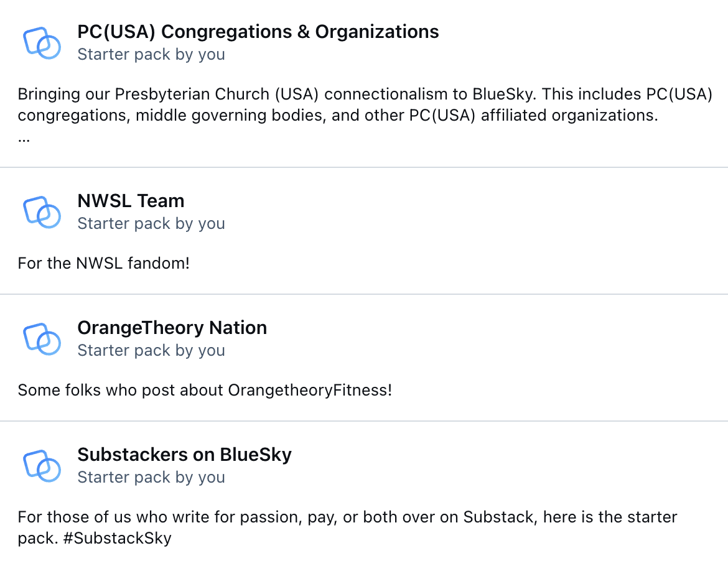Open the Substackers on BlueSky title

point(184,454)
